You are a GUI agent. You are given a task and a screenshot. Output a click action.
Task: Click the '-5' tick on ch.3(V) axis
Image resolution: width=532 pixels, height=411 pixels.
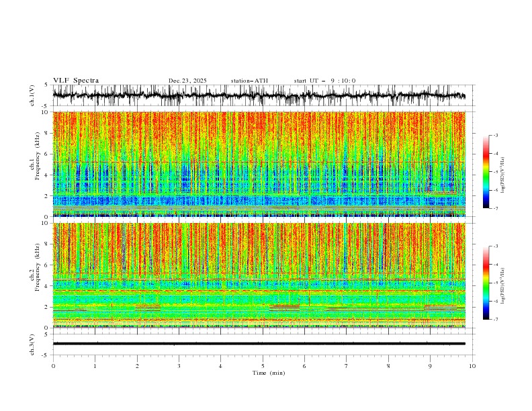point(45,355)
